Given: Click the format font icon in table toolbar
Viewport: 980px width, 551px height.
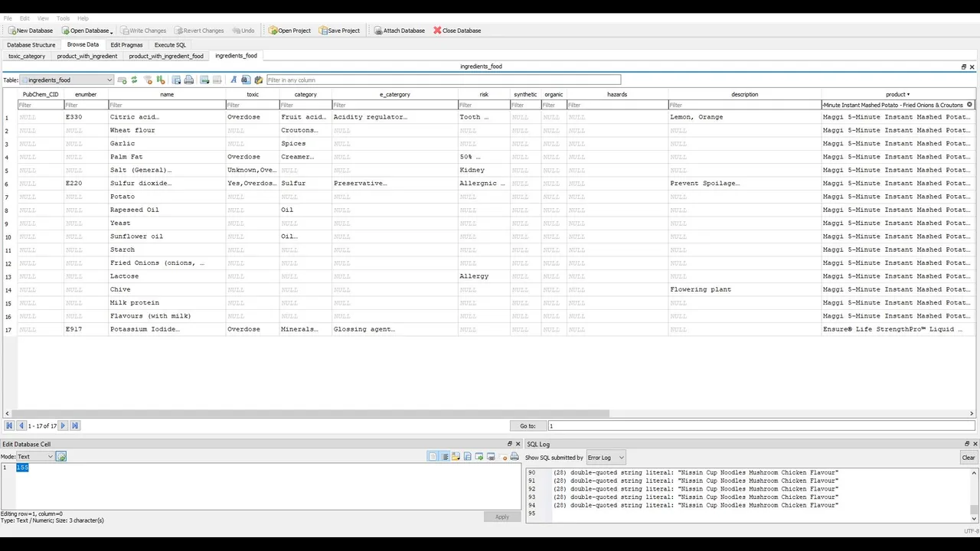Looking at the screenshot, I should (x=234, y=80).
